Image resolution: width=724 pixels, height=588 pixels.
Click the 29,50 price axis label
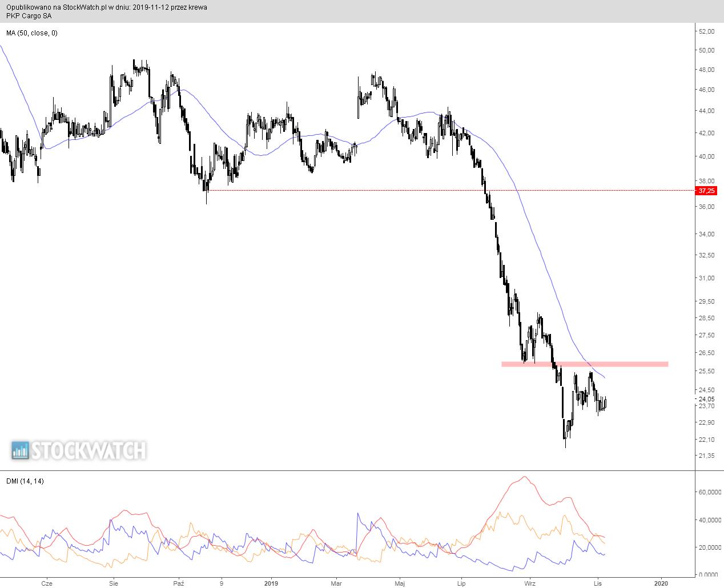click(706, 301)
